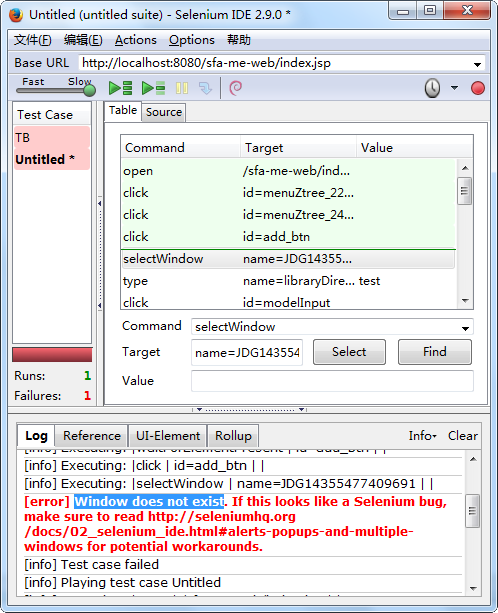Play the current test case
This screenshot has height=613, width=498.
[153, 88]
